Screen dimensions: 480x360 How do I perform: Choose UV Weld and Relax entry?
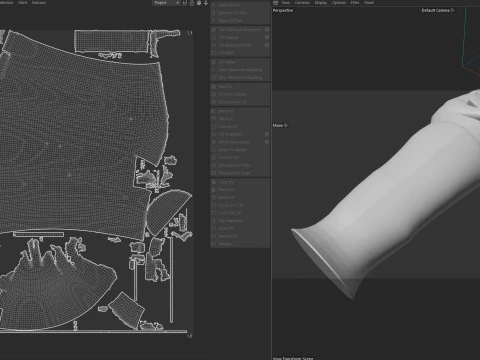pyautogui.click(x=240, y=45)
